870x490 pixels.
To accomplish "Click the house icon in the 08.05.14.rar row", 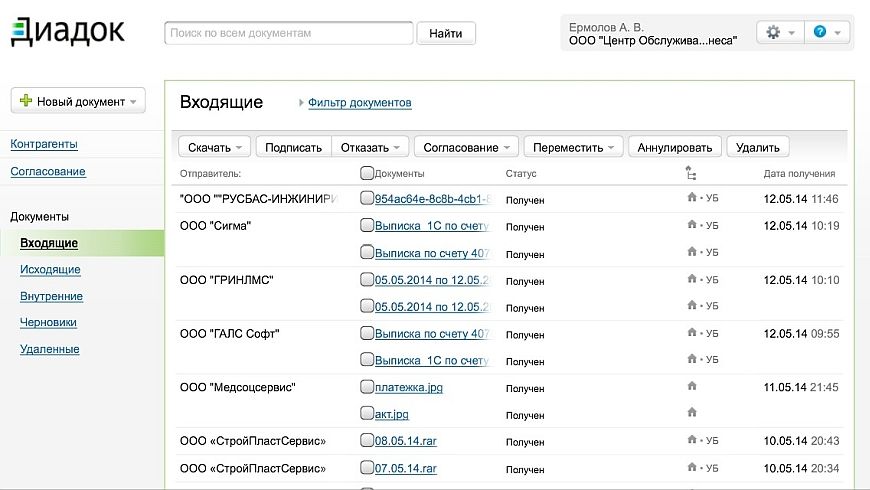I will click(692, 440).
